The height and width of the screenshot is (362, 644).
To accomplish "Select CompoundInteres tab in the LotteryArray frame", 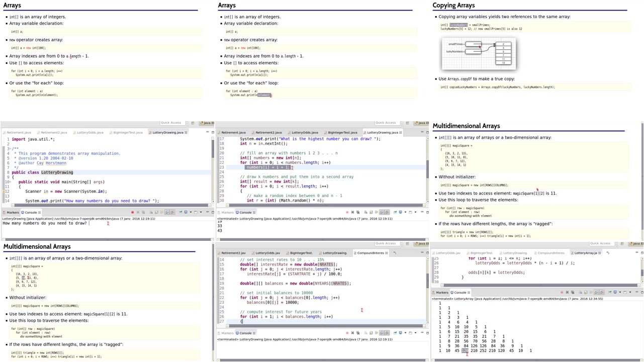I will point(549,253).
